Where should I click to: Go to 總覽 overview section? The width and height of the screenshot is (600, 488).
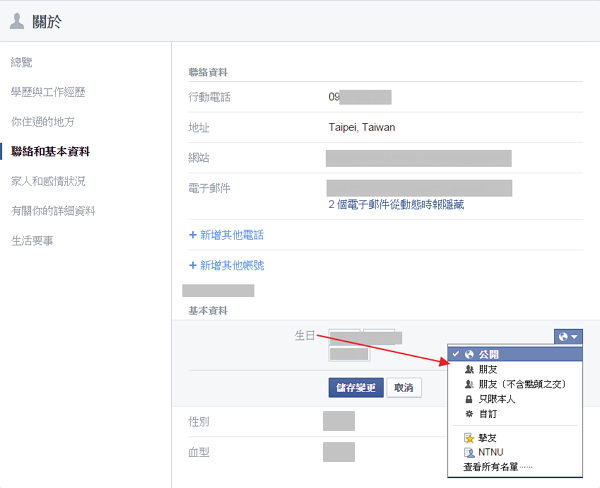point(22,62)
